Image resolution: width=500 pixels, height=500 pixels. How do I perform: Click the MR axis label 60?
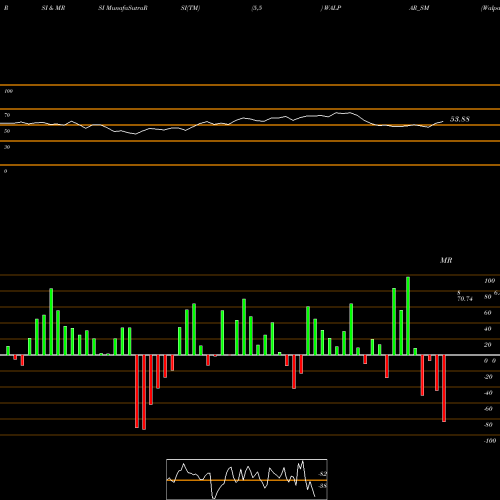pyautogui.click(x=488, y=313)
